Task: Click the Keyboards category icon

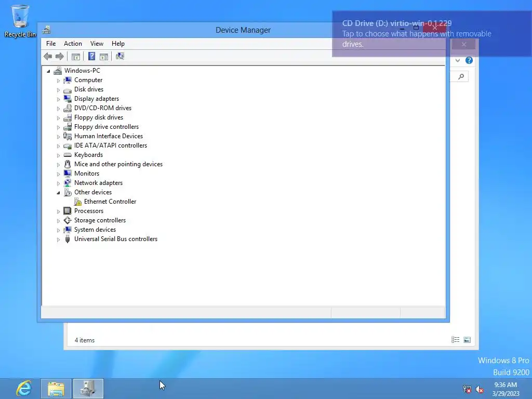Action: tap(68, 155)
